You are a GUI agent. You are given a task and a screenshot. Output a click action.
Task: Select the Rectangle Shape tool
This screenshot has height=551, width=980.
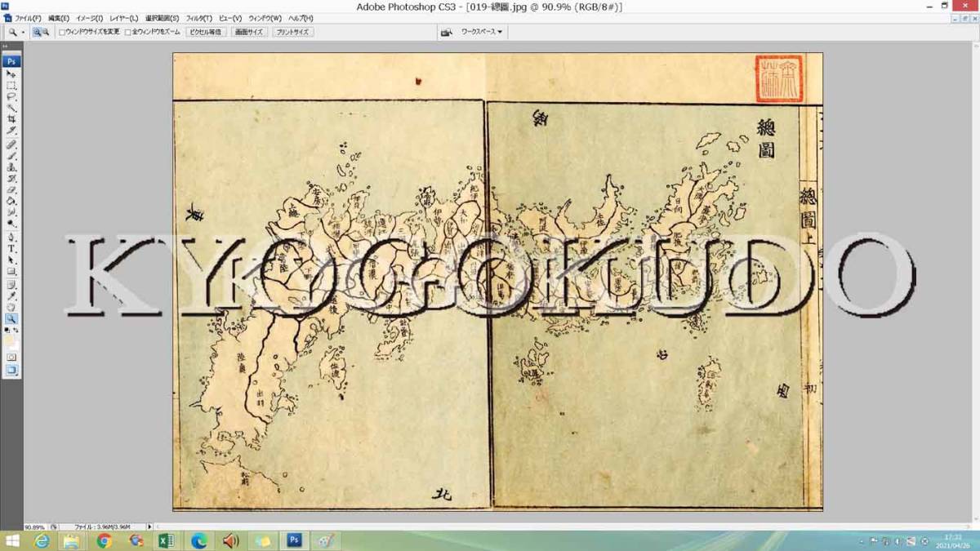pos(11,272)
